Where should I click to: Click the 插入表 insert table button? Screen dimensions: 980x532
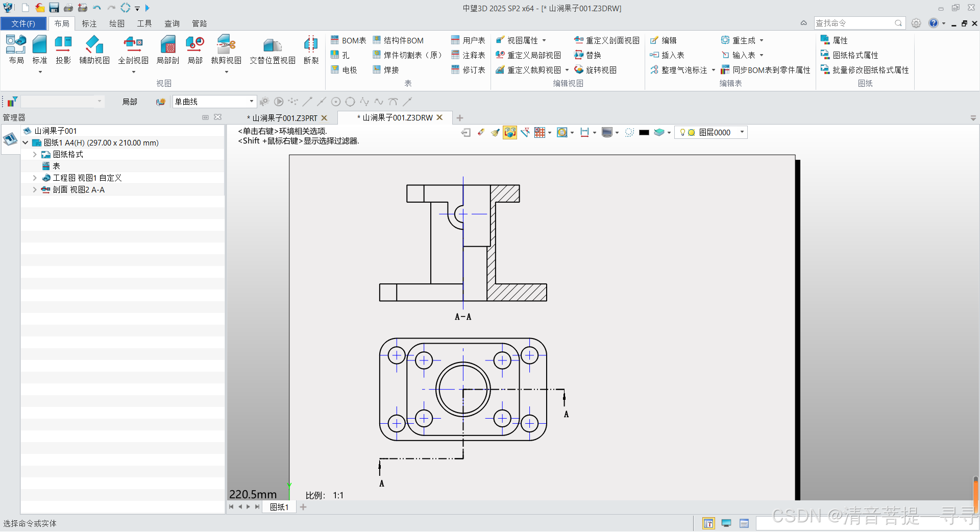(667, 55)
